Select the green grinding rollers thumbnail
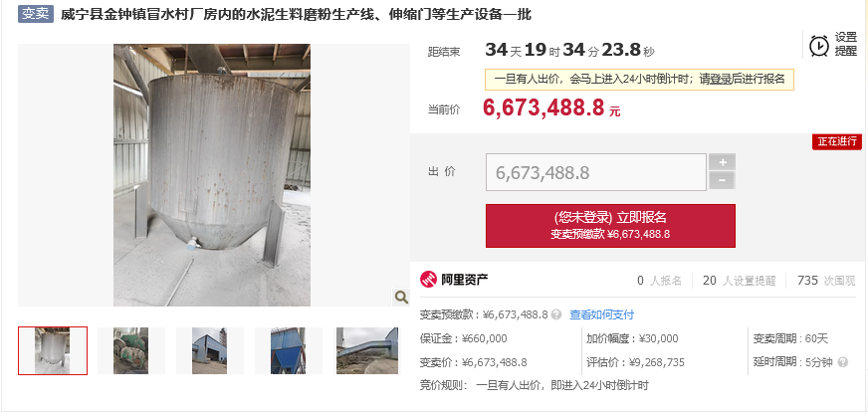Viewport: 868px width, 416px height. [131, 350]
